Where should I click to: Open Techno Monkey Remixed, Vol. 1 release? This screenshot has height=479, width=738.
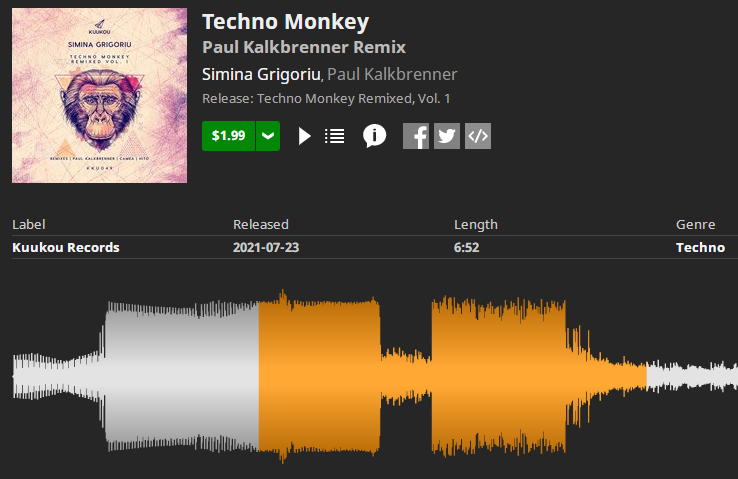[x=353, y=98]
